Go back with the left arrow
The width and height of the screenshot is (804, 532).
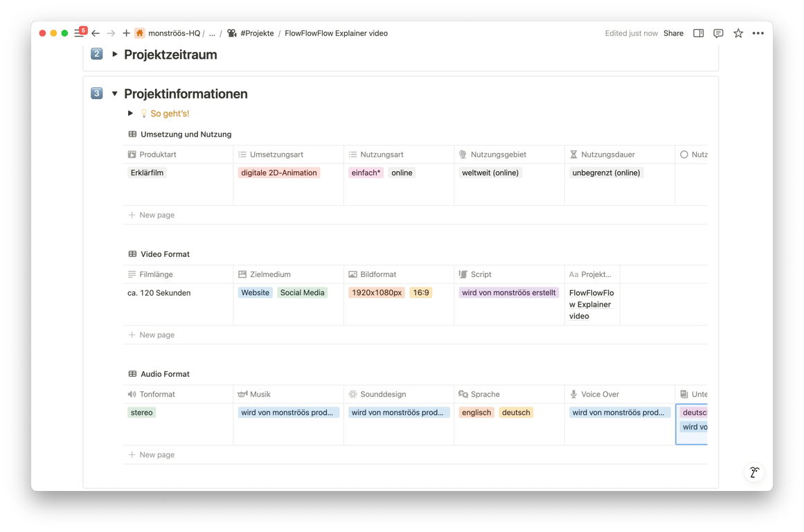[96, 33]
